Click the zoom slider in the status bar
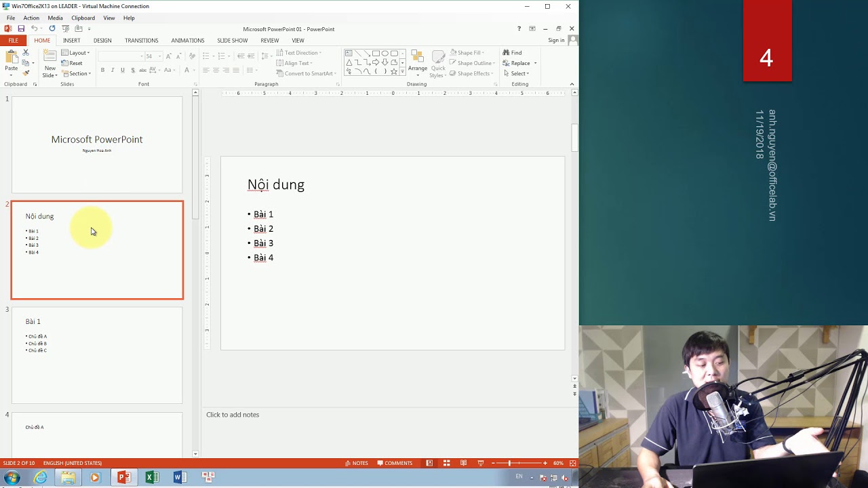The height and width of the screenshot is (488, 868). [519, 463]
